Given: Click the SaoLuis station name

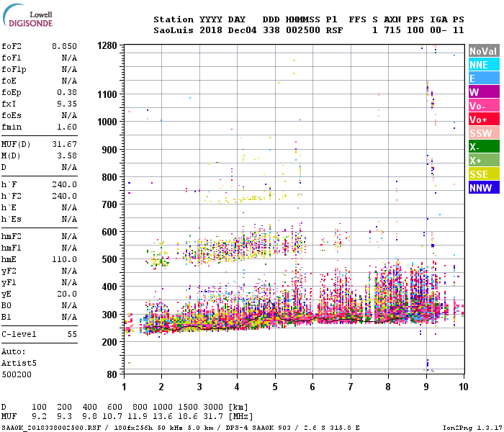Looking at the screenshot, I should [x=174, y=30].
